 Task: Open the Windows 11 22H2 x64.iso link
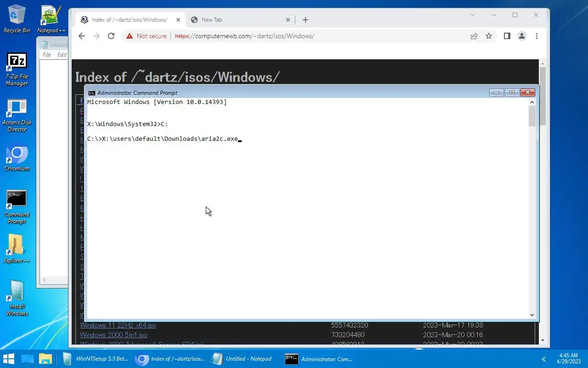[x=118, y=325]
